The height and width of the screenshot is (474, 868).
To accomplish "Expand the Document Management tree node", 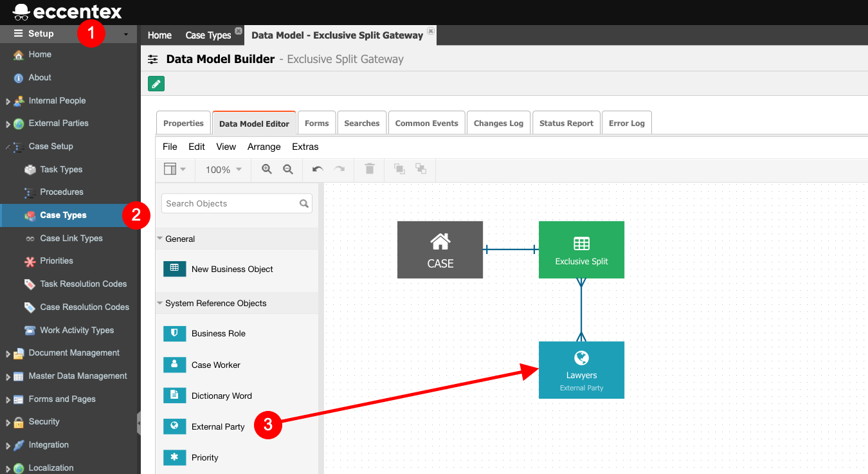I will 8,354.
